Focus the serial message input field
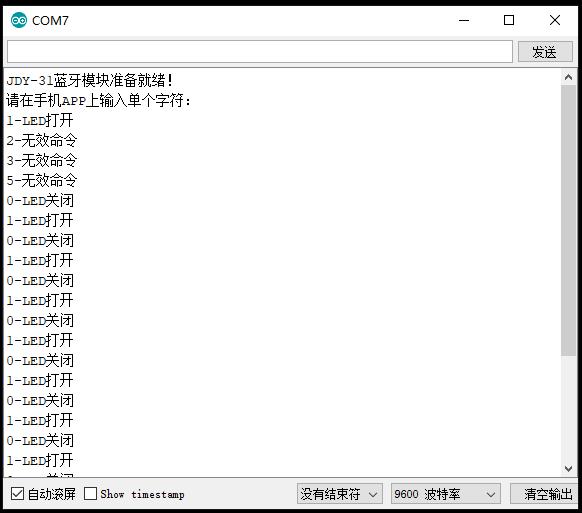The height and width of the screenshot is (513, 582). 260,52
